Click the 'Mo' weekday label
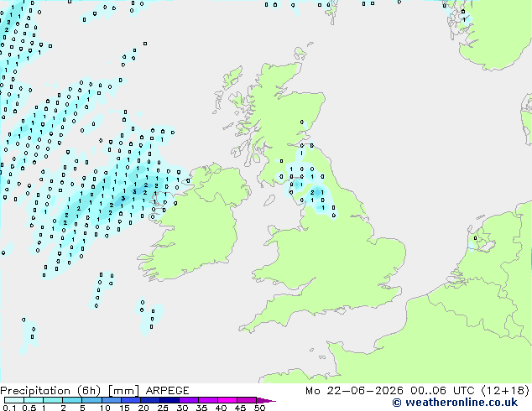This screenshot has height=411, width=532. pos(313,391)
